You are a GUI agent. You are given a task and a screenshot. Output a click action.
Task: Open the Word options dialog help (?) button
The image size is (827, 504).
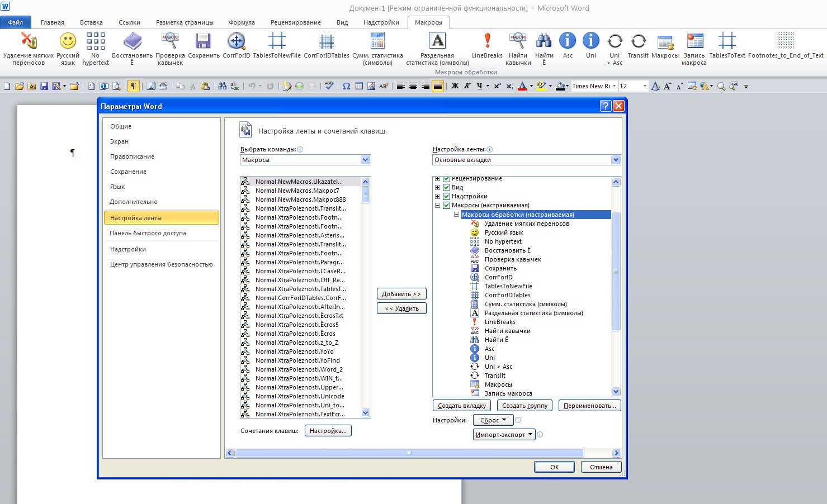click(x=605, y=106)
